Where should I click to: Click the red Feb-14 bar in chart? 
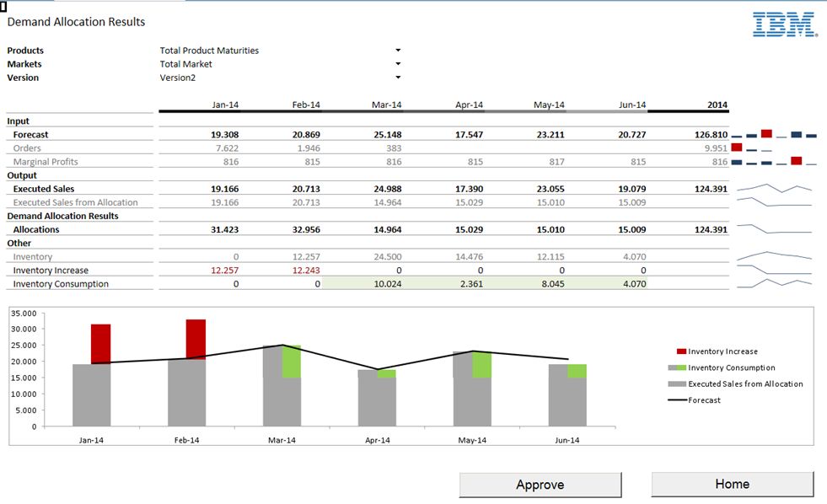point(196,339)
